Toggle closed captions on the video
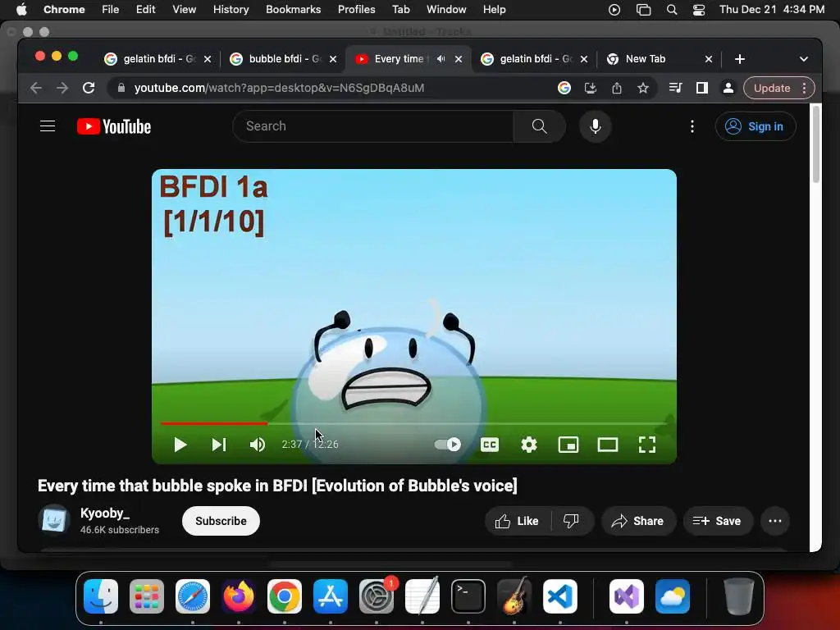The image size is (840, 630). click(490, 445)
